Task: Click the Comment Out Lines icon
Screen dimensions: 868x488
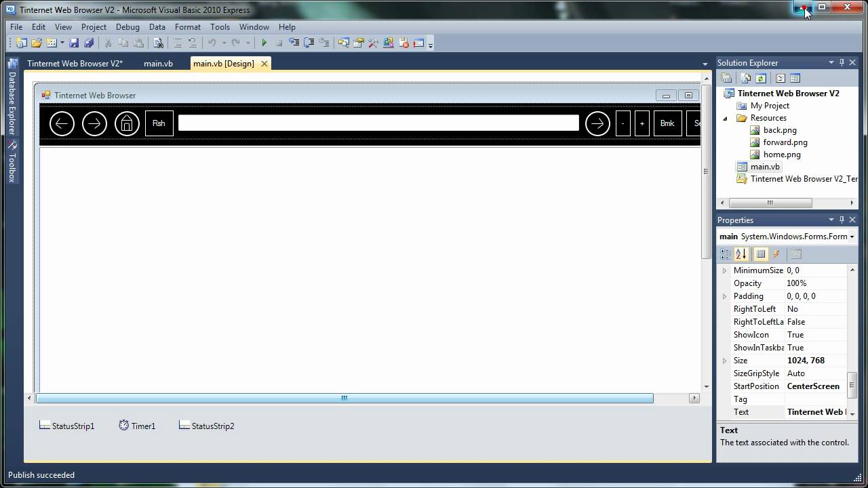Action: pos(178,43)
